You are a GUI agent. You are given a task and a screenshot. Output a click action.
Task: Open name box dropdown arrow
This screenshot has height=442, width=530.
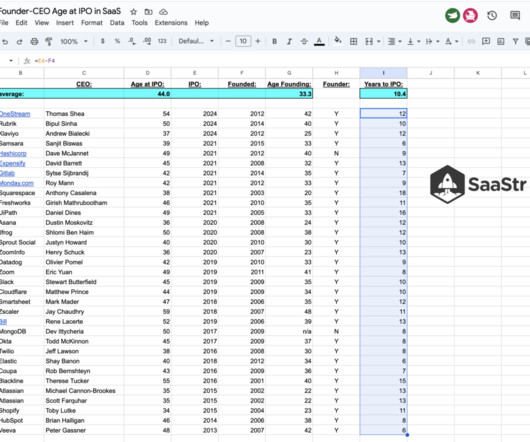coord(11,61)
